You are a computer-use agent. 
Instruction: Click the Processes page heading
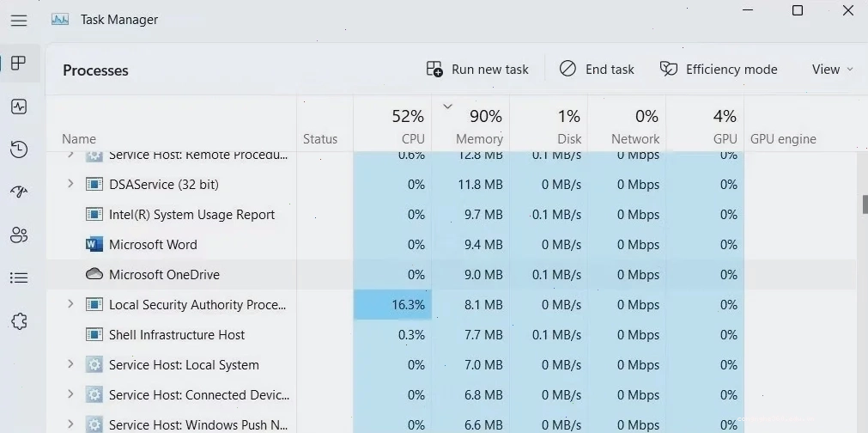tap(95, 70)
